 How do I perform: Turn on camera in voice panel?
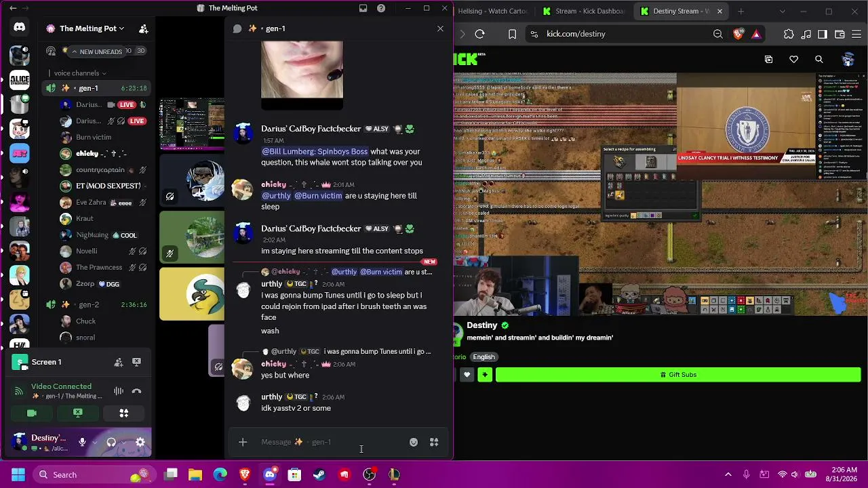pos(31,413)
